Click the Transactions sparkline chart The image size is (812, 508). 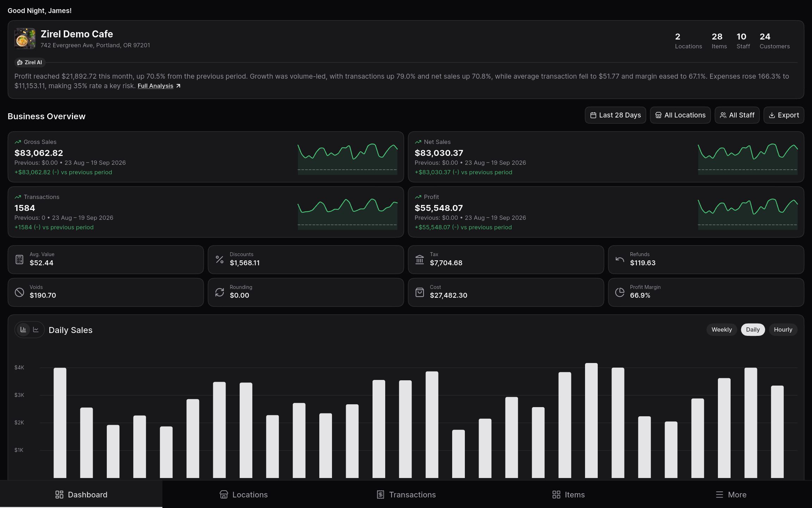[347, 214]
